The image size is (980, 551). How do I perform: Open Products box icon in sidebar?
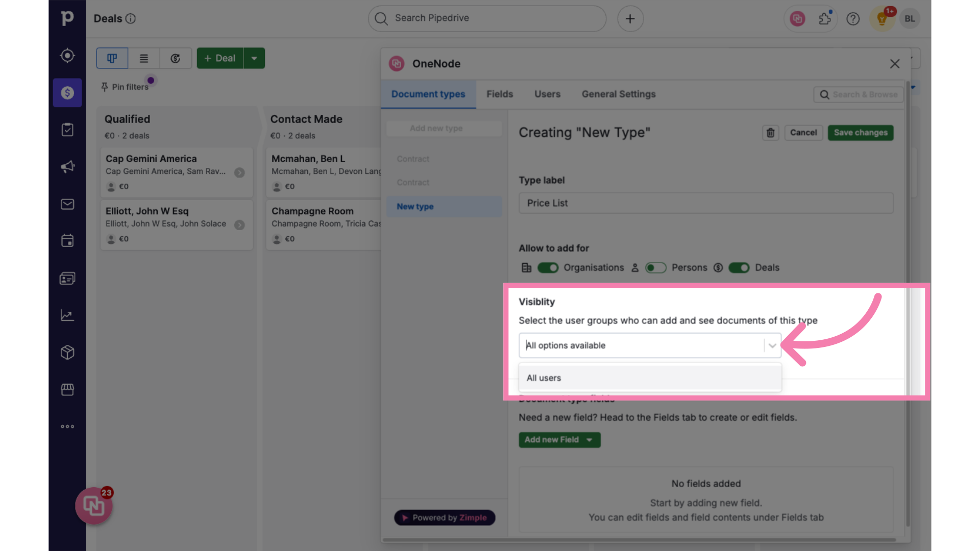pos(67,352)
